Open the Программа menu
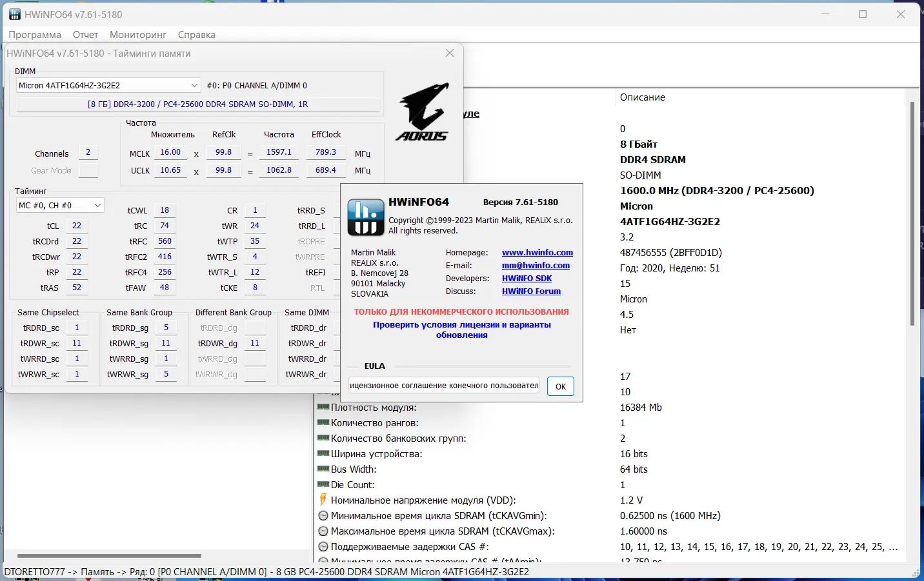Viewport: 924px width, 581px height. pyautogui.click(x=35, y=35)
